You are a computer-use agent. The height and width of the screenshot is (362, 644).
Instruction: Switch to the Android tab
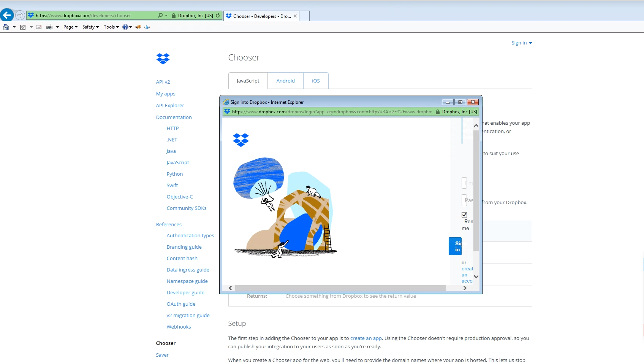click(x=285, y=81)
